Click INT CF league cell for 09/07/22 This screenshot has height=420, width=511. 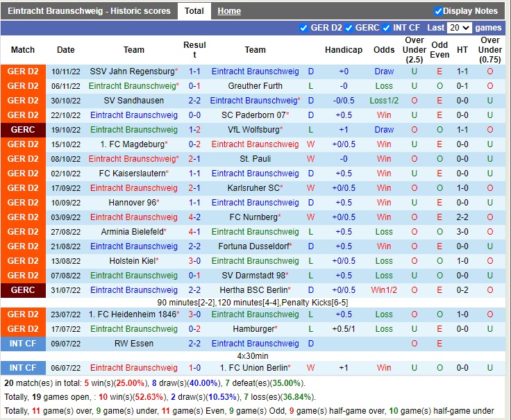pos(23,344)
